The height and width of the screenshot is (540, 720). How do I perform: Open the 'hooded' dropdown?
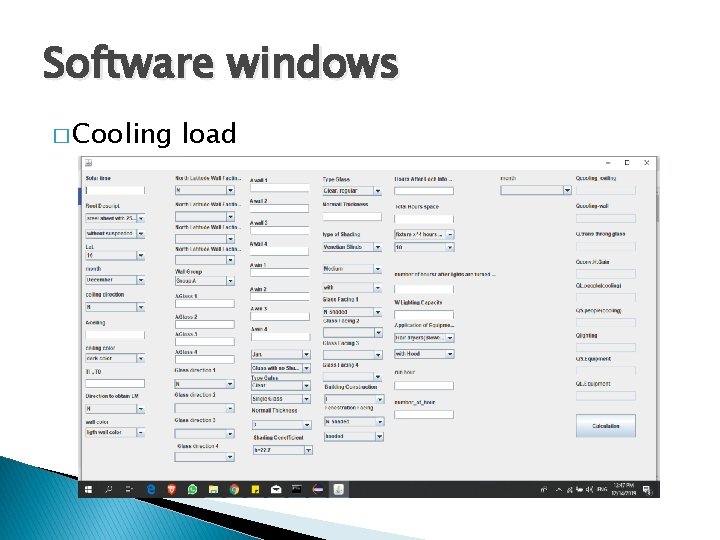(354, 436)
